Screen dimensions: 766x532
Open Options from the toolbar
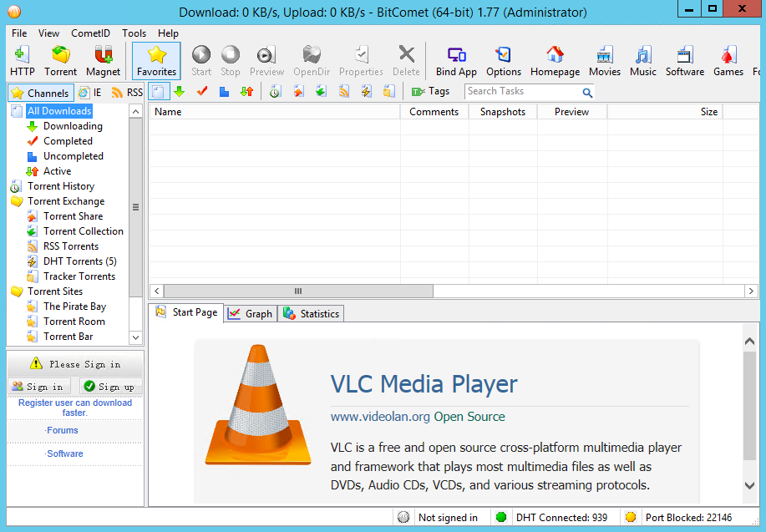(x=504, y=61)
